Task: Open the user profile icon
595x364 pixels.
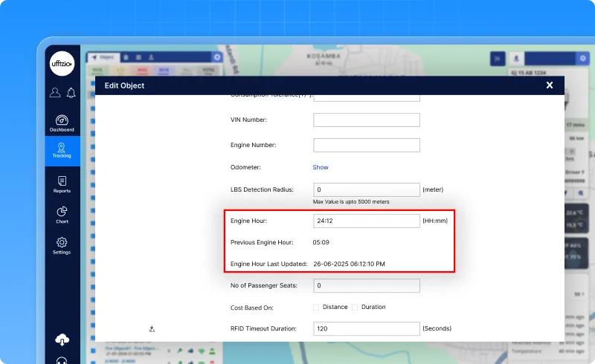Action: click(54, 93)
